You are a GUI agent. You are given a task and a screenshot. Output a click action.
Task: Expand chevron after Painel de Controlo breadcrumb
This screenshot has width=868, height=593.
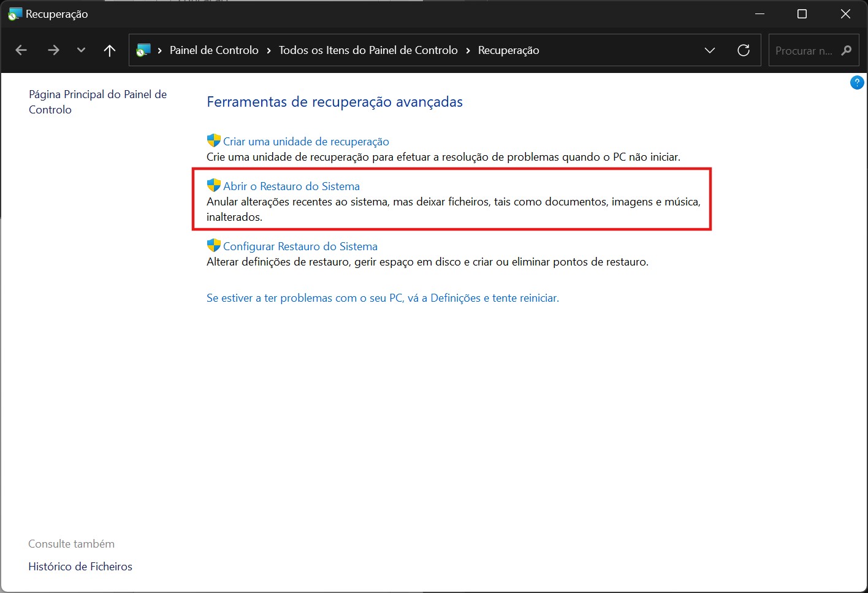(268, 50)
